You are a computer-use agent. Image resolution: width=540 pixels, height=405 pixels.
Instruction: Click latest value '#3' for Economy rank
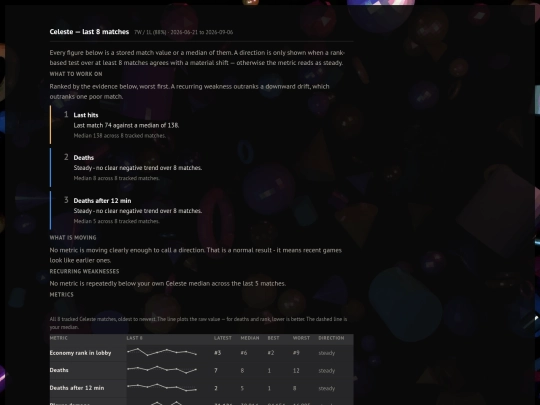pos(218,353)
